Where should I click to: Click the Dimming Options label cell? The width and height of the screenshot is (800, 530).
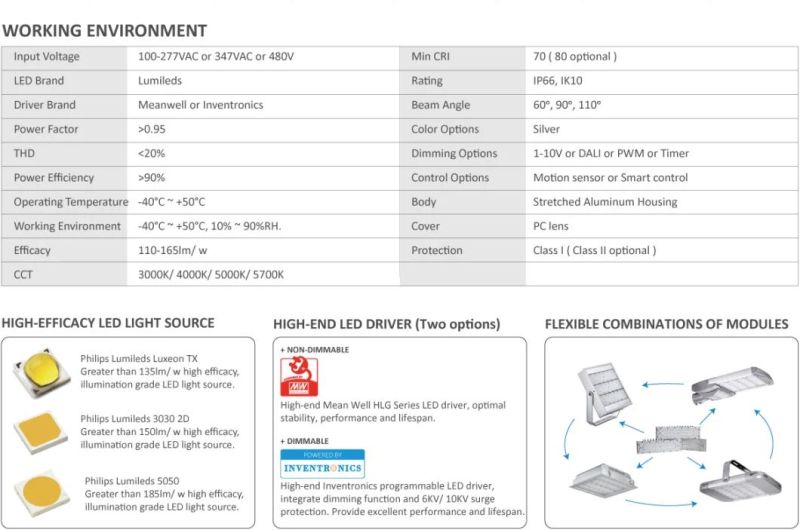463,154
